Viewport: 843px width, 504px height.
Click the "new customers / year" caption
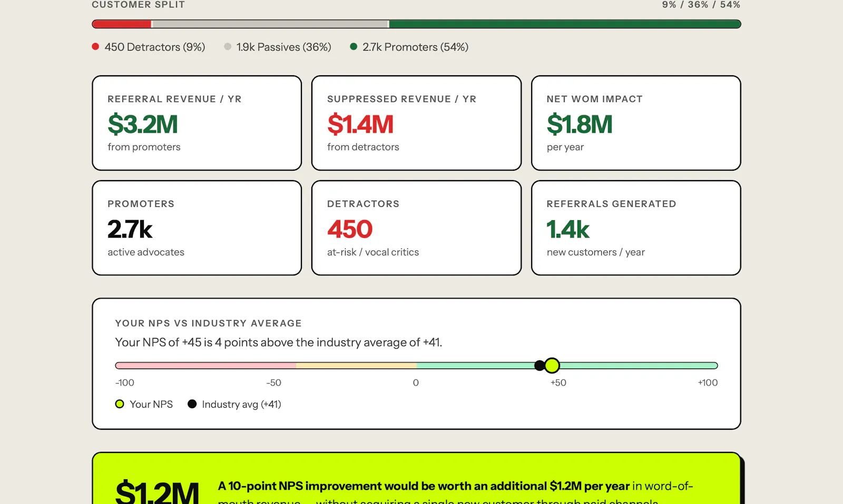click(x=596, y=252)
